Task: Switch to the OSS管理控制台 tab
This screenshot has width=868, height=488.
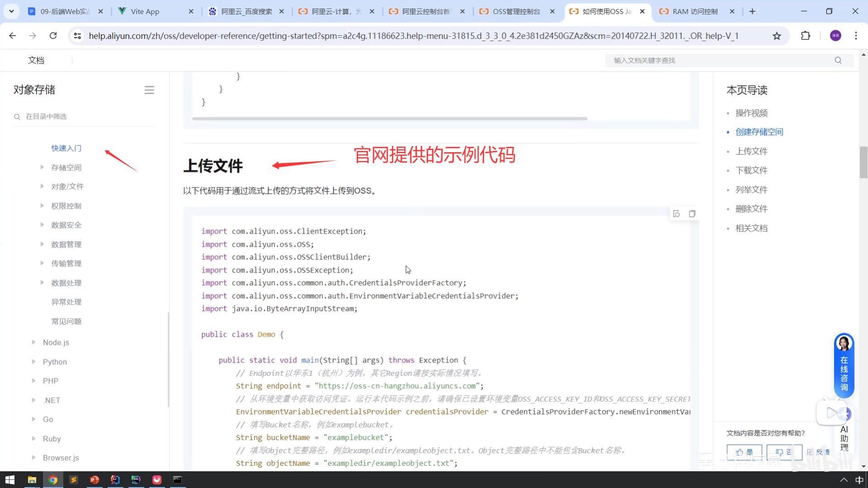Action: click(516, 11)
